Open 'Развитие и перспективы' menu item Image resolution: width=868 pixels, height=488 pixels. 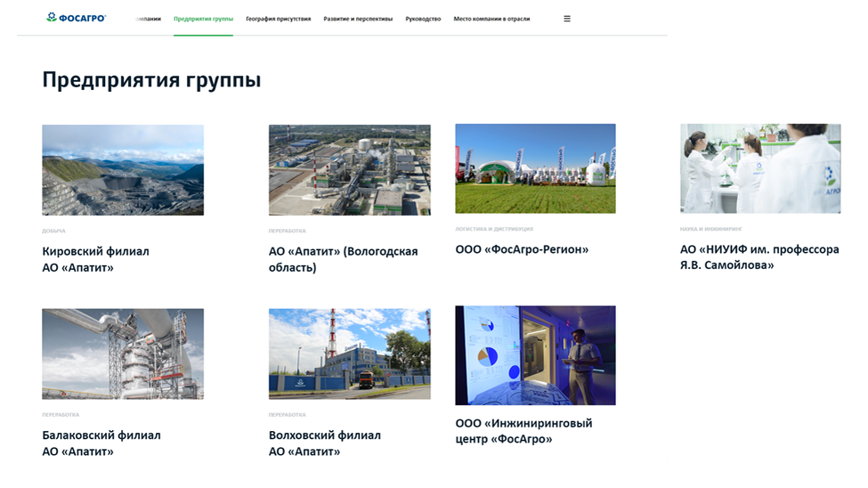358,19
